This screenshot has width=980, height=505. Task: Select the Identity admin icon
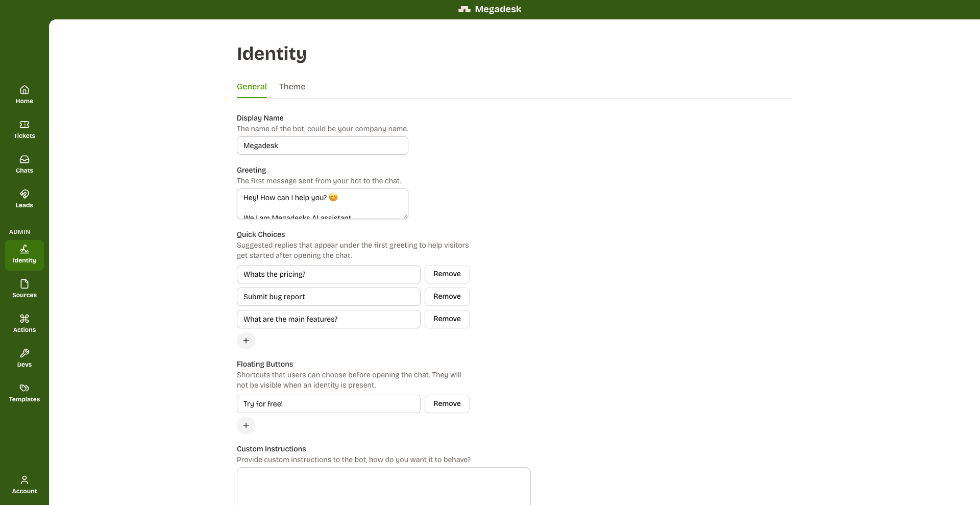(x=24, y=249)
